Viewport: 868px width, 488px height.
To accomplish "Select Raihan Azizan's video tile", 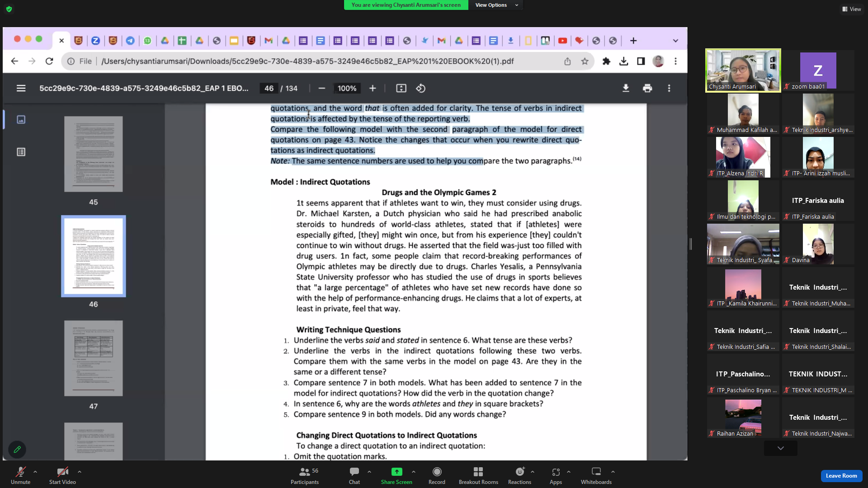I will point(743,418).
